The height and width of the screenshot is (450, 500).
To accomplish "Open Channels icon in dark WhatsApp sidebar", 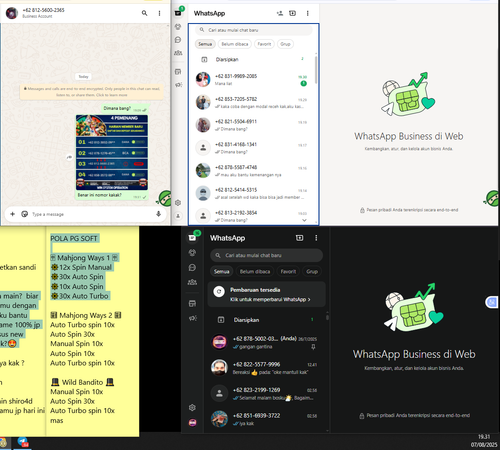I will pos(192,267).
